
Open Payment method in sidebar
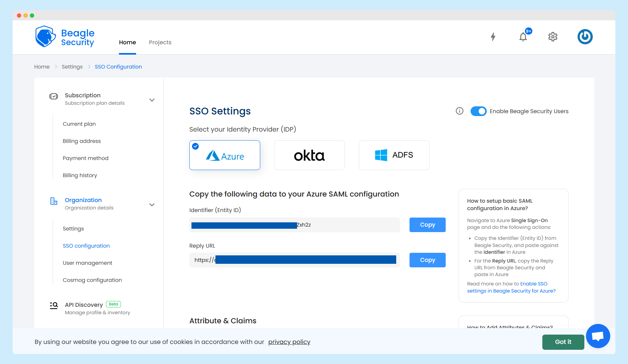[86, 158]
